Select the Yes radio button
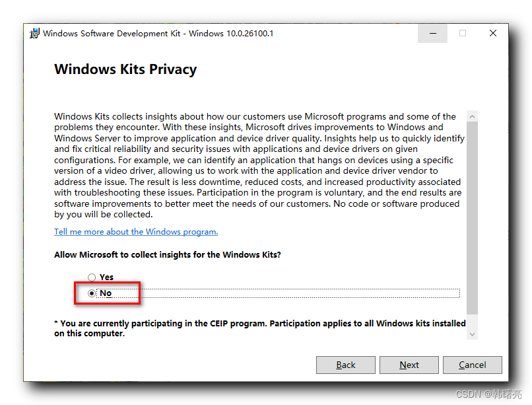 (x=92, y=277)
